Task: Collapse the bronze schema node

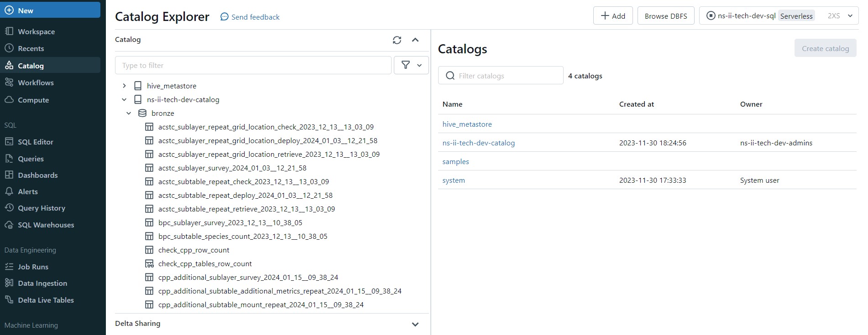Action: click(x=129, y=113)
